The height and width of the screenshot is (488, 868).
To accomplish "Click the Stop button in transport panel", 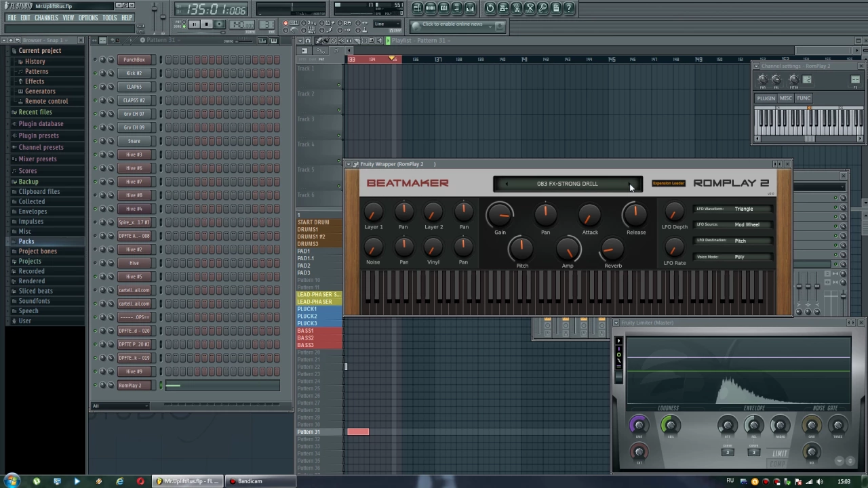I will click(206, 24).
